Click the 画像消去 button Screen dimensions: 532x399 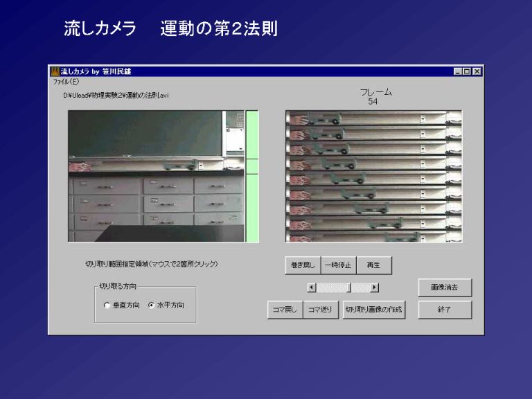pyautogui.click(x=445, y=287)
